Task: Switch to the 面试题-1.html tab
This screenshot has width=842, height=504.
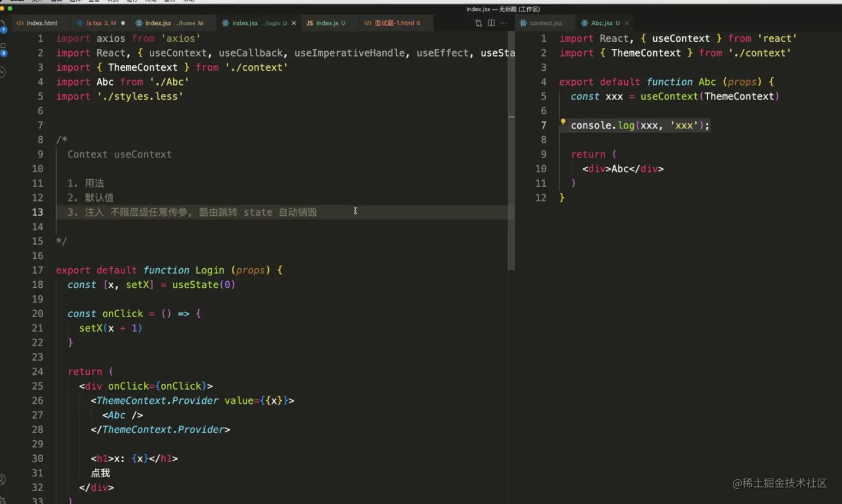Action: [x=395, y=23]
